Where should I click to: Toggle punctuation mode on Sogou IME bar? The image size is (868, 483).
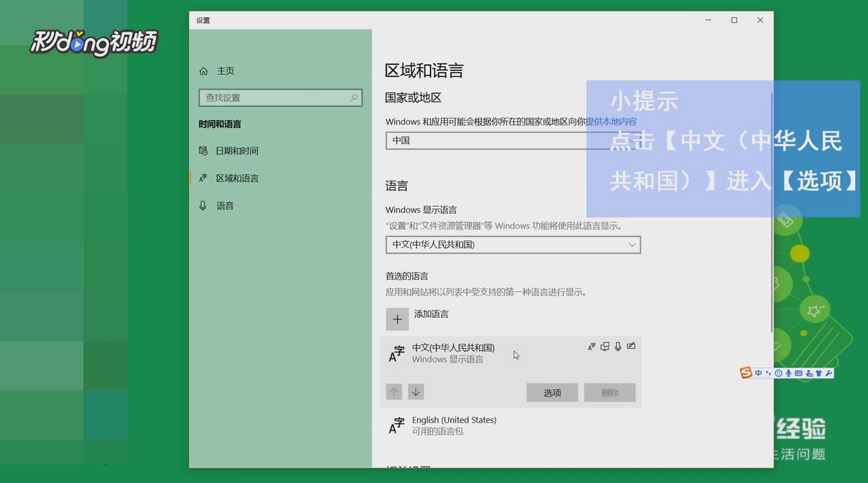click(768, 373)
